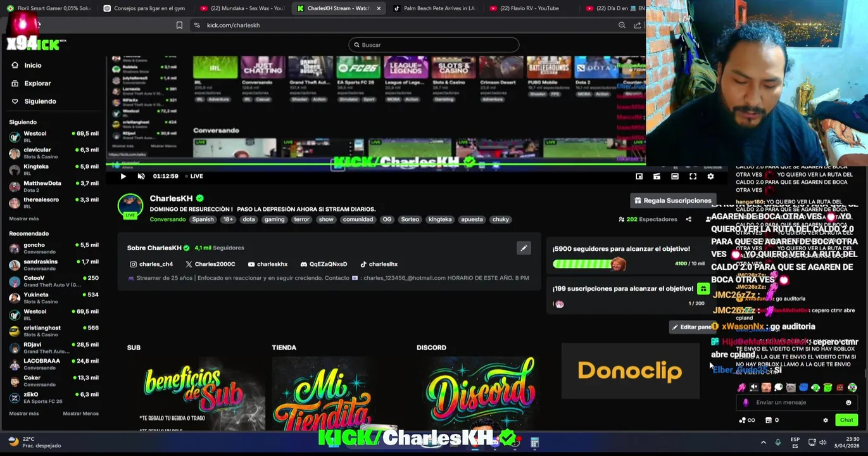
Task: Open X profile Charles2000C
Action: coord(210,264)
